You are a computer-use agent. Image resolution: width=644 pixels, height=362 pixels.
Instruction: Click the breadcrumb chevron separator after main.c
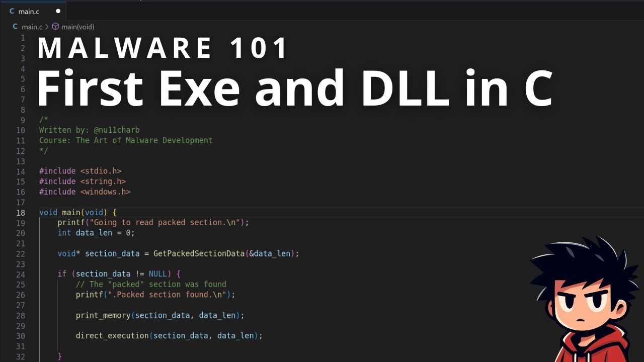click(x=47, y=27)
